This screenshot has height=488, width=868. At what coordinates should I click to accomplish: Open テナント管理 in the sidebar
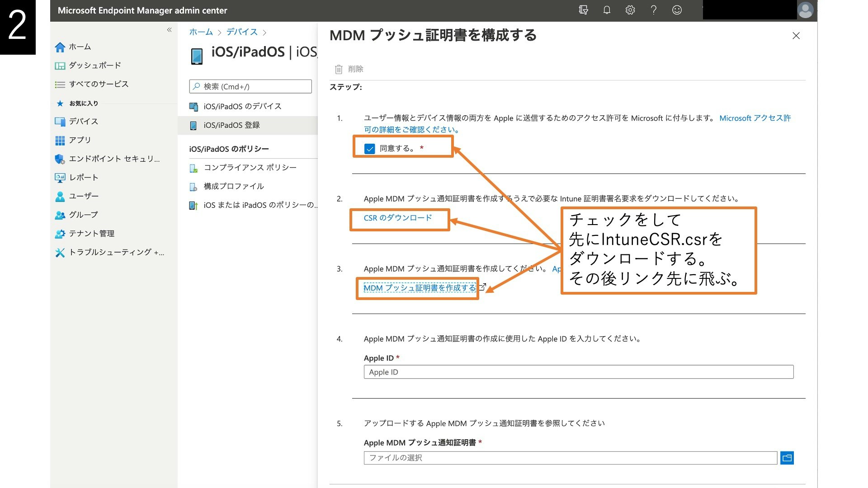(x=85, y=234)
